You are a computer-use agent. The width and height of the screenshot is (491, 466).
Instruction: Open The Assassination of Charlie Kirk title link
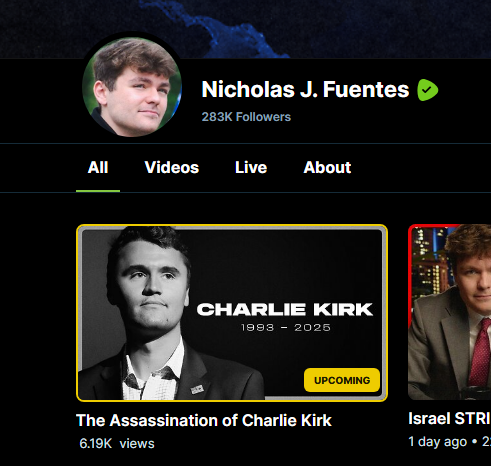[204, 420]
